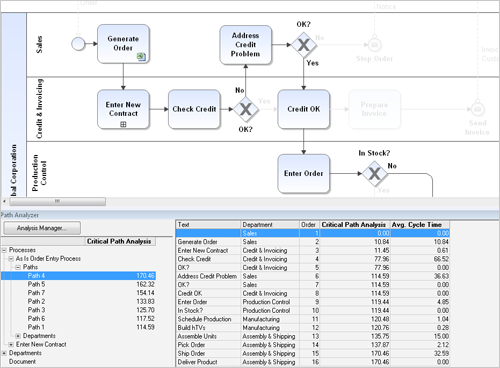Sort by Avg. Cycle Time column
Image resolution: width=500 pixels, height=368 pixels.
coord(420,225)
